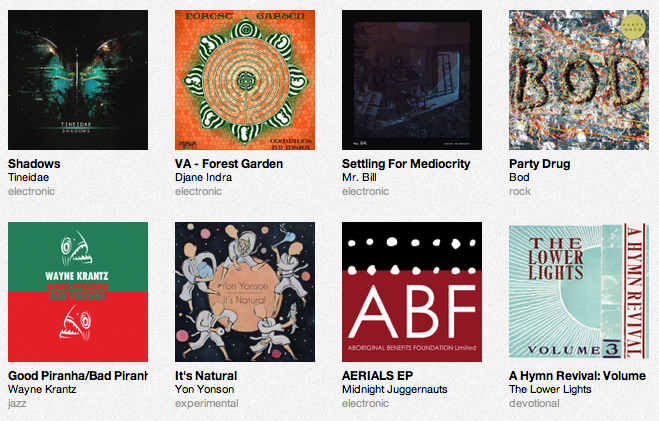Open the Settling For Mediocrity cover art

(x=412, y=80)
